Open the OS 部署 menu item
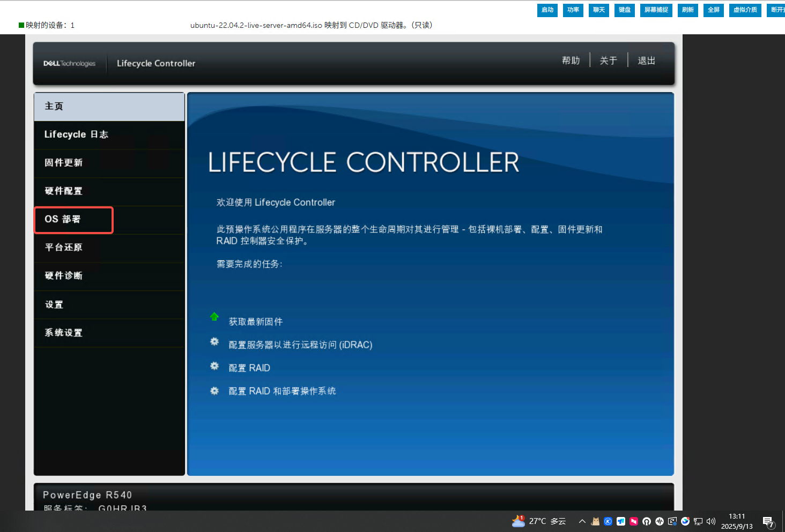The height and width of the screenshot is (532, 785). (74, 220)
